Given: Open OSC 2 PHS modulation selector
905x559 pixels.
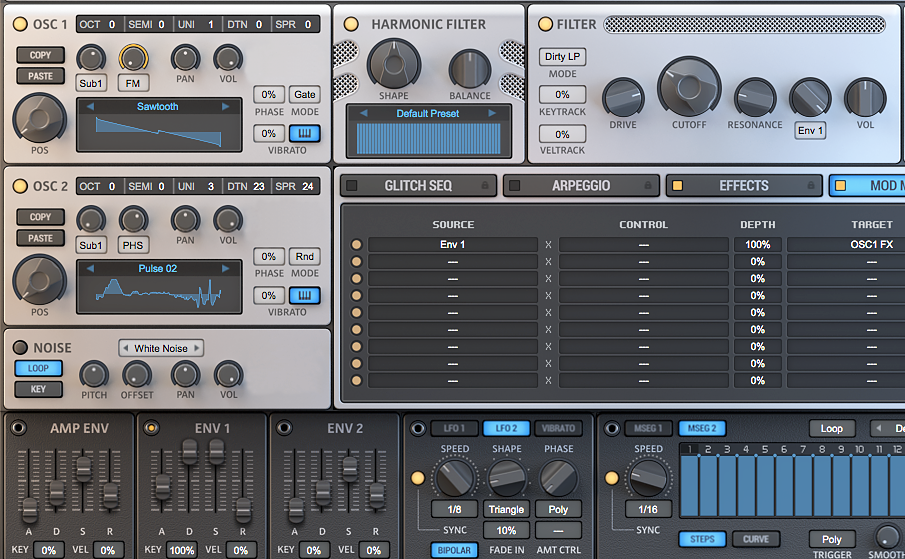Looking at the screenshot, I should click(x=133, y=245).
